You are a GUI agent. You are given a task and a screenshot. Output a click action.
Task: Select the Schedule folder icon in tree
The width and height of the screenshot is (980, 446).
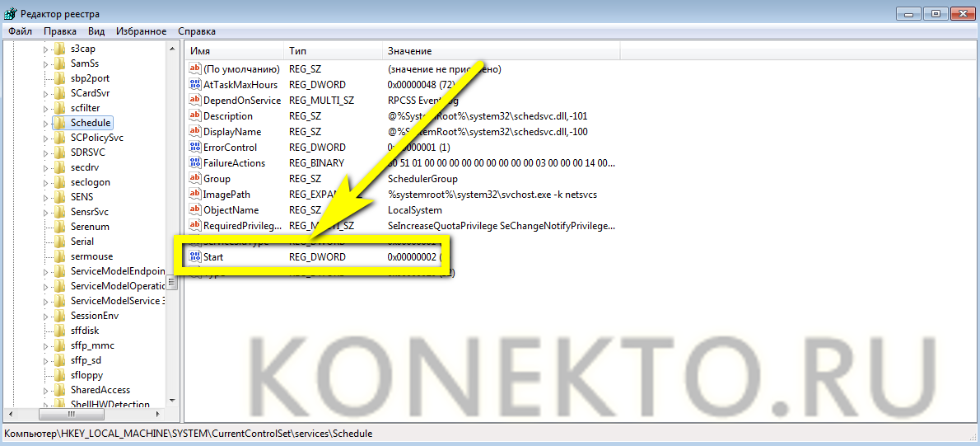click(59, 123)
